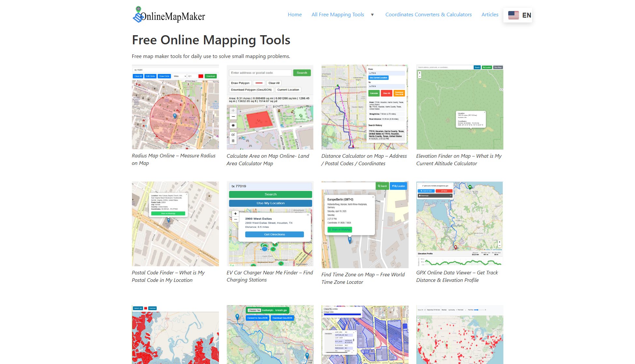635x364 pixels.
Task: Open the blue parcels map thumbnail
Action: (365, 334)
